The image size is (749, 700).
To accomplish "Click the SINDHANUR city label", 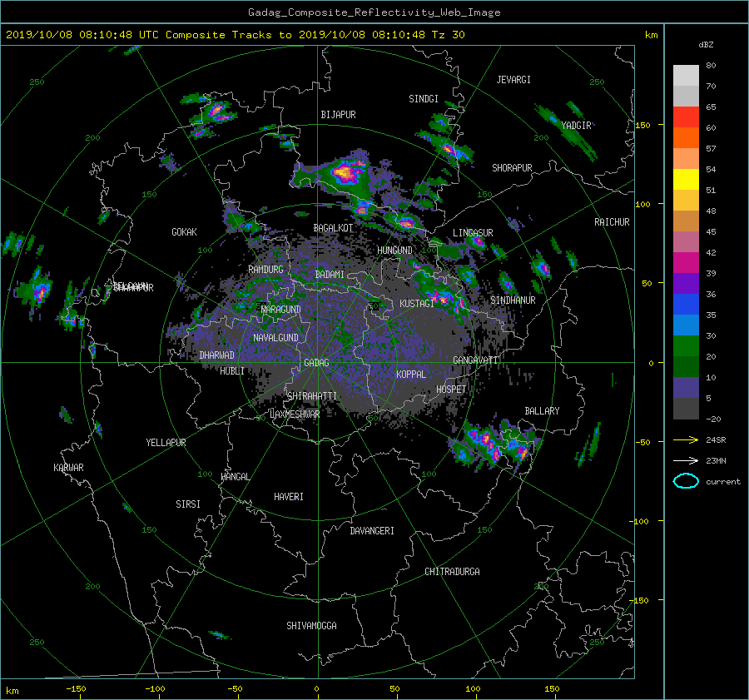I will (x=513, y=300).
